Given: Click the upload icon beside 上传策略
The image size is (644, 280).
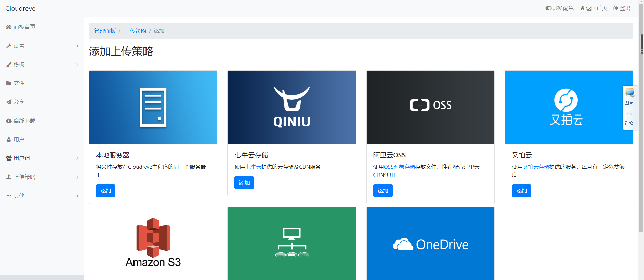Looking at the screenshot, I should pyautogui.click(x=9, y=177).
